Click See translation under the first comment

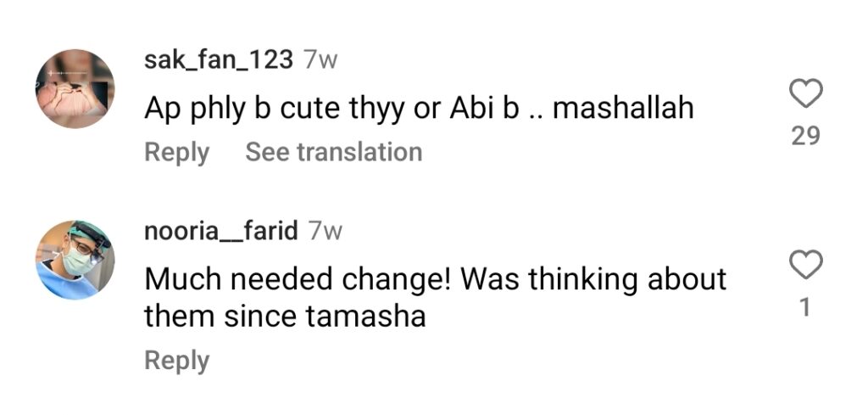pos(334,152)
